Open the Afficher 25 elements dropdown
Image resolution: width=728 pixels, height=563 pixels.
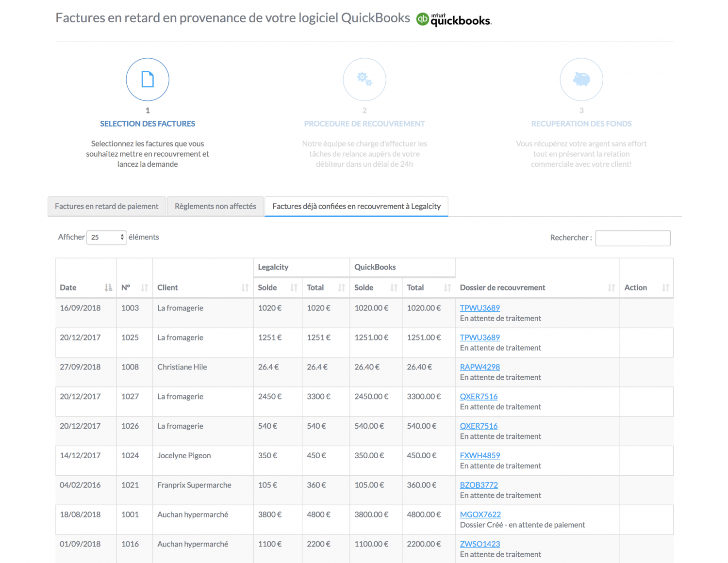pos(106,237)
